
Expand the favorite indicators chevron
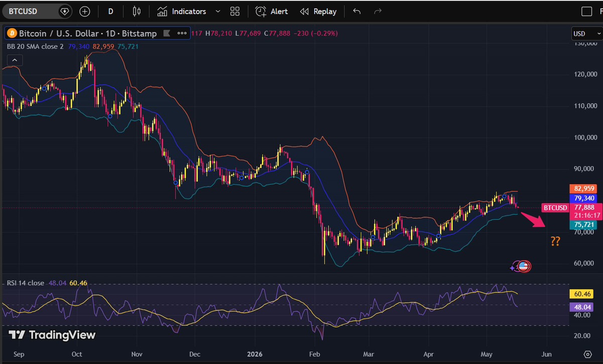217,11
